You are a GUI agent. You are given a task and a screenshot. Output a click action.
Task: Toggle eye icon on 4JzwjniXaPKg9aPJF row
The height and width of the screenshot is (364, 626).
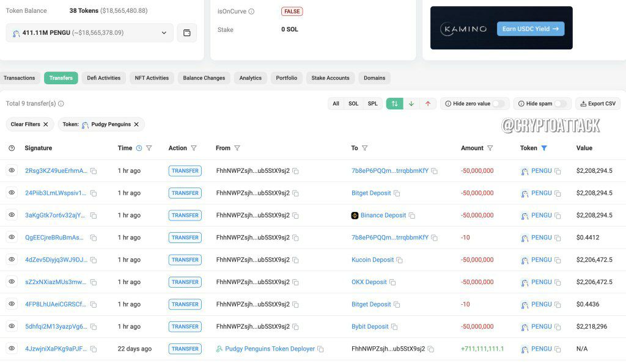(x=12, y=349)
